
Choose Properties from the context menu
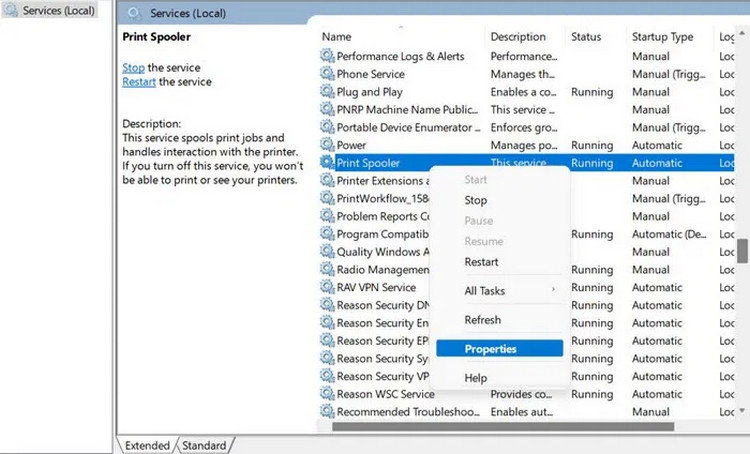[491, 349]
